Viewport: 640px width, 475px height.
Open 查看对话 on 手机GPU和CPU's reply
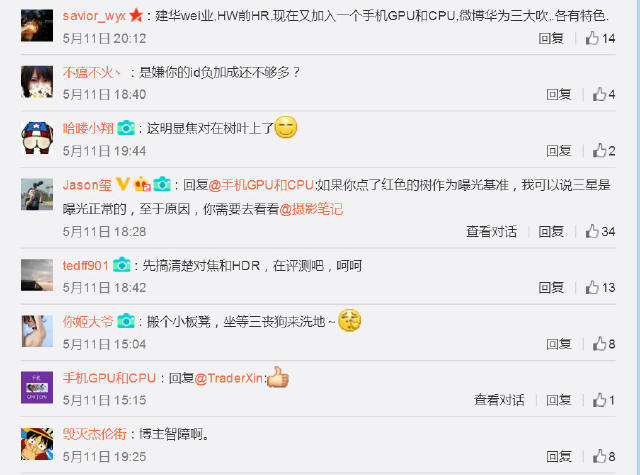coord(499,400)
